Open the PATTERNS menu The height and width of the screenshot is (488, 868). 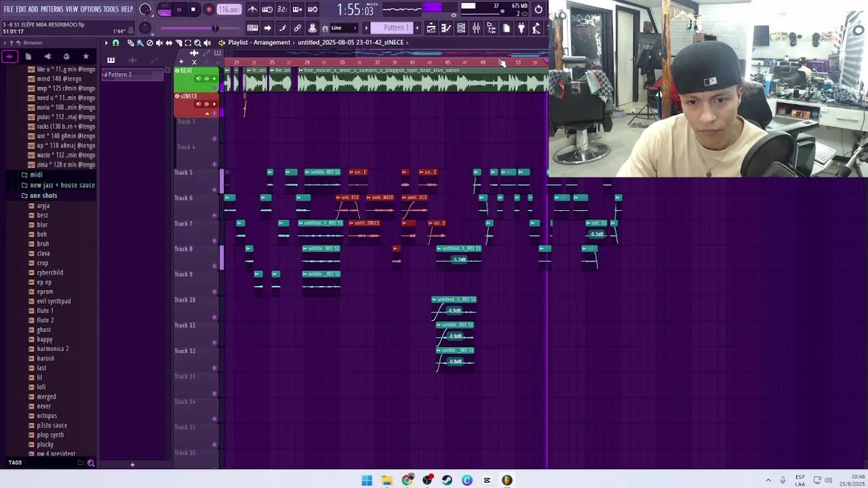[52, 9]
